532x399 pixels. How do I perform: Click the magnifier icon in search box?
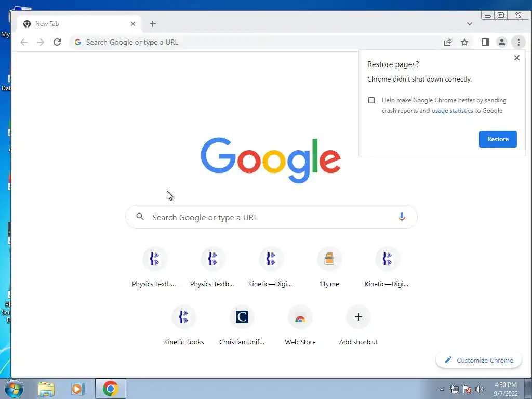tap(140, 217)
